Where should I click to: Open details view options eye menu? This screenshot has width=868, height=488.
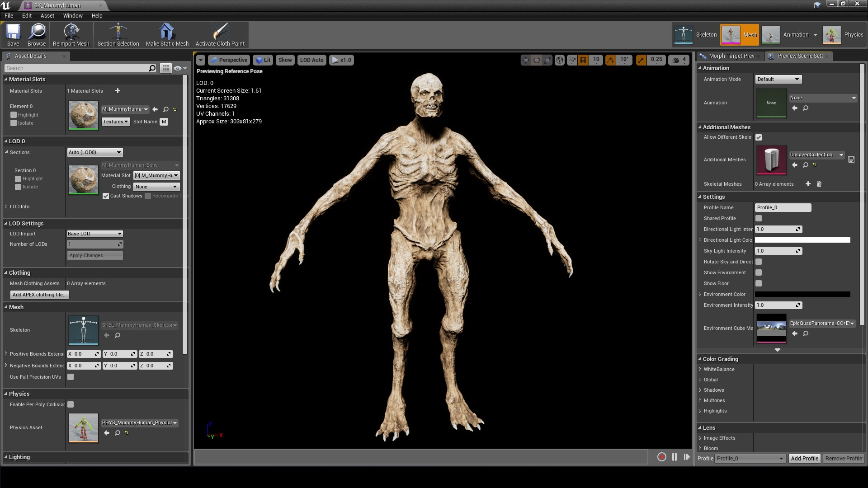click(180, 68)
